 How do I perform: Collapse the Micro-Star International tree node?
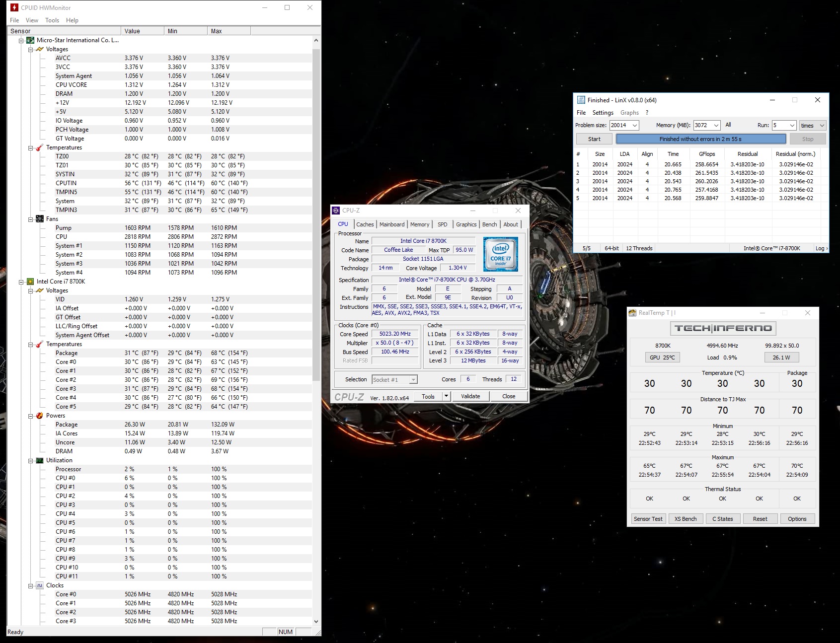[x=21, y=41]
